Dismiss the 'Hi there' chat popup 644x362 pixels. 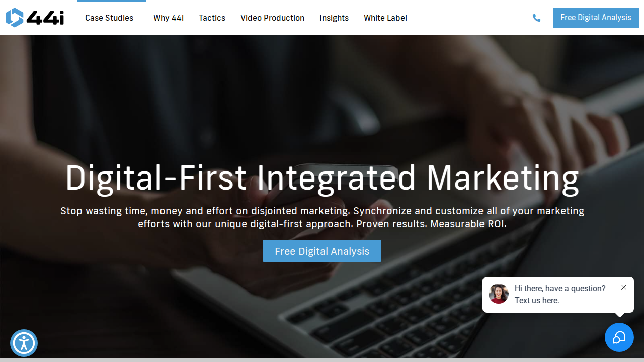click(624, 287)
